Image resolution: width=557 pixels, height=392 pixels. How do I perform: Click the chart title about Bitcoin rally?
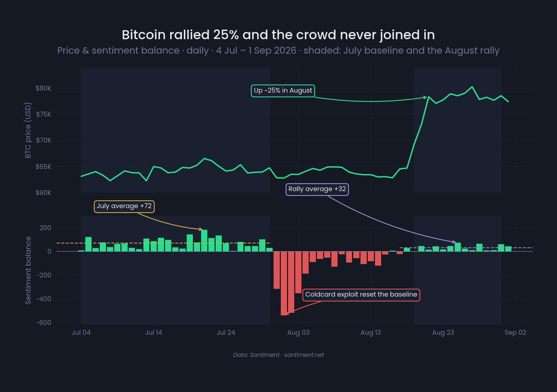tap(278, 35)
